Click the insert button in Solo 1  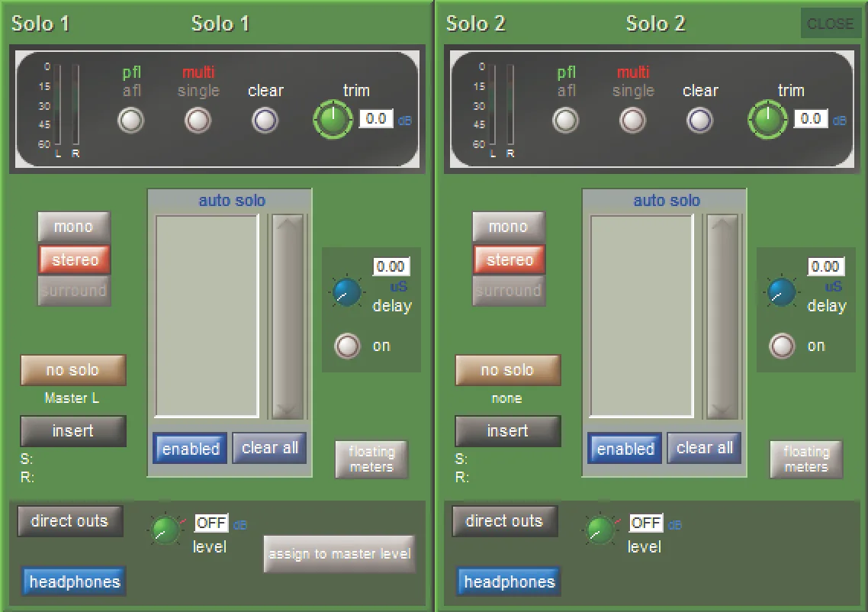(x=73, y=431)
